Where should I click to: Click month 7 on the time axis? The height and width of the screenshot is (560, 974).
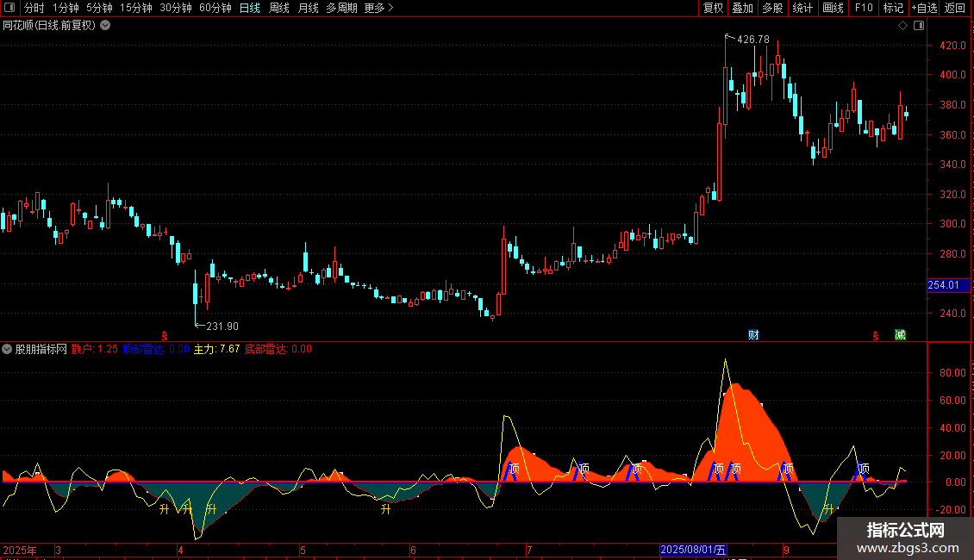[x=529, y=550]
